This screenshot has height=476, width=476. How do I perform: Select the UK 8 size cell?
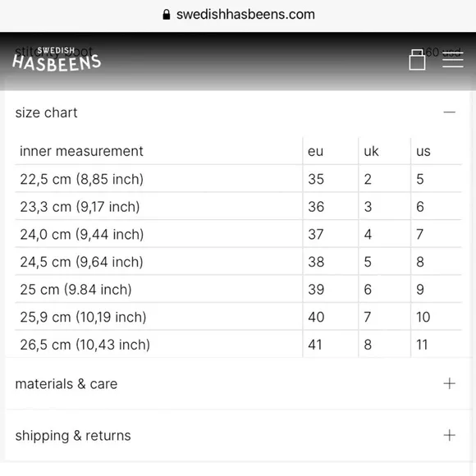pyautogui.click(x=368, y=345)
